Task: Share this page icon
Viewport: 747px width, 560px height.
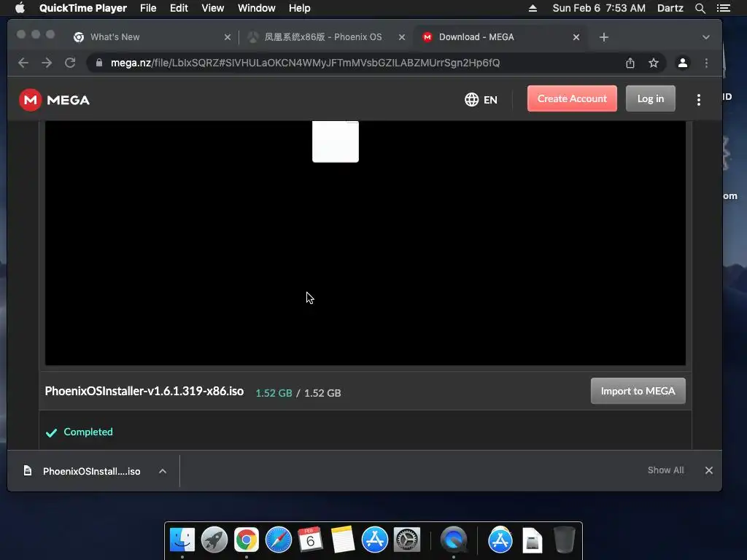Action: tap(630, 63)
